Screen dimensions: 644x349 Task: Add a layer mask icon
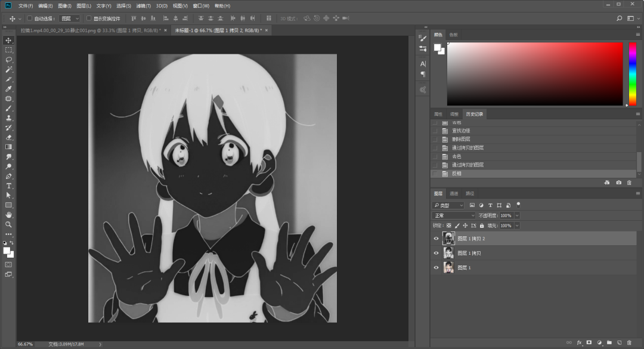point(589,342)
